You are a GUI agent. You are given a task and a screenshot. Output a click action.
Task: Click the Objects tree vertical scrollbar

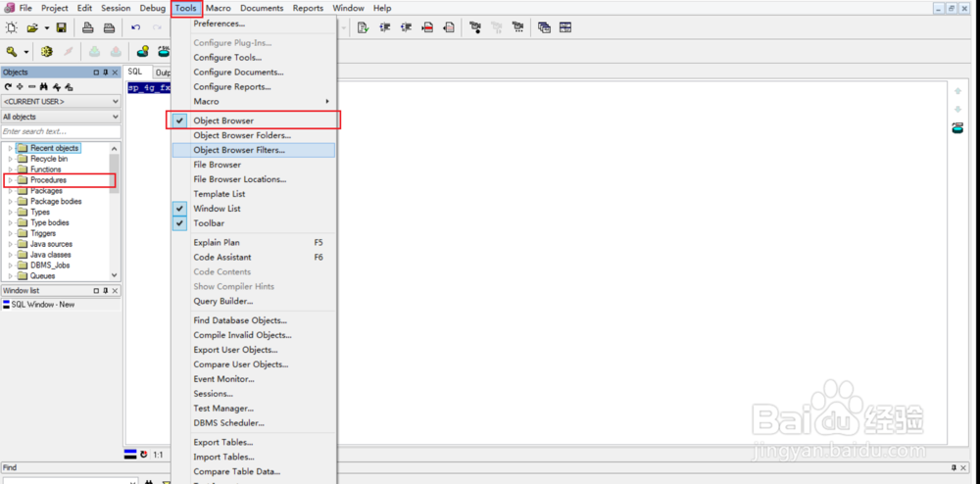(x=114, y=212)
